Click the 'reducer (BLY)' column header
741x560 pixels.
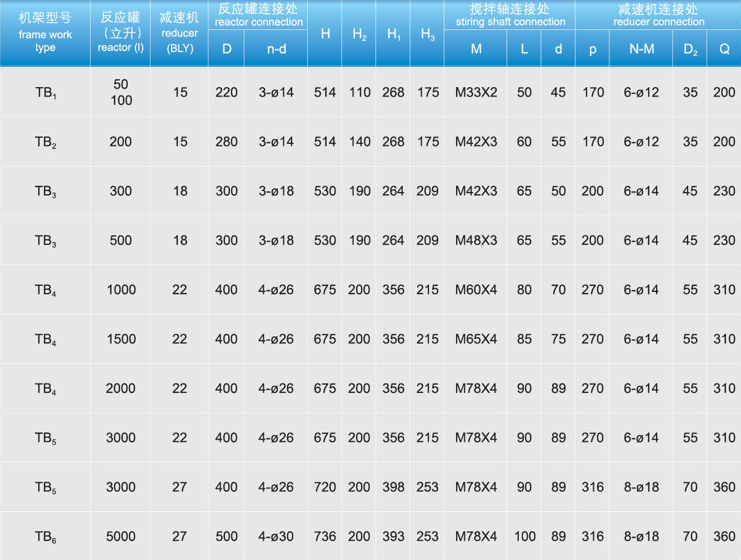pos(179,33)
